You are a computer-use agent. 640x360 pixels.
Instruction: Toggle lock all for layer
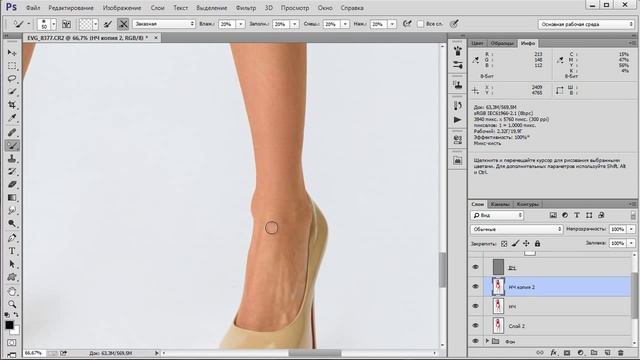point(537,244)
